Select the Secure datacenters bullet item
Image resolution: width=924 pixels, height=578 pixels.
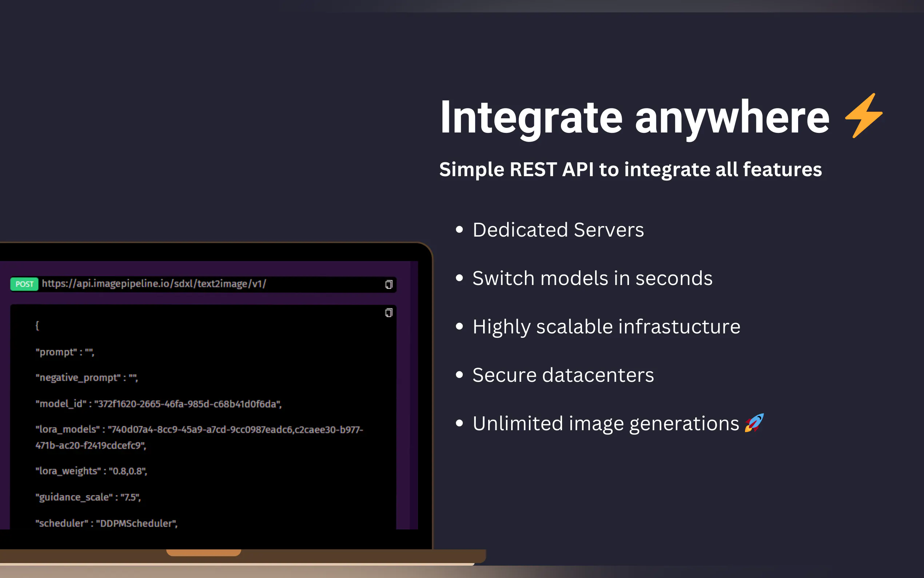click(x=563, y=375)
